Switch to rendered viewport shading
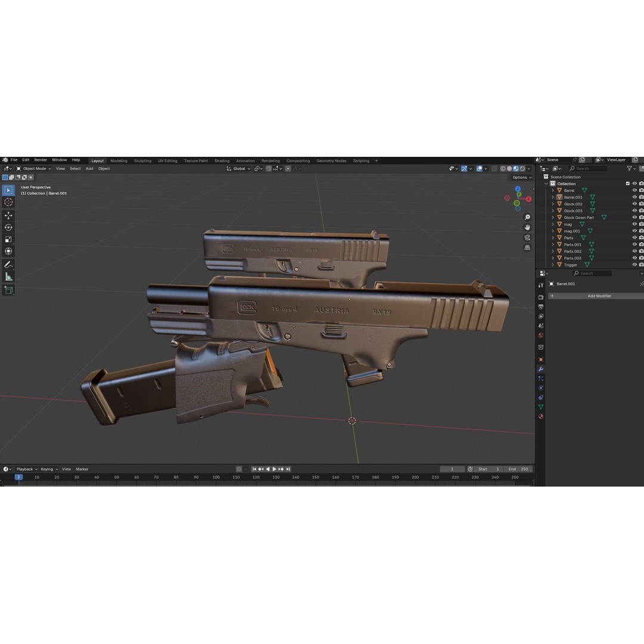 pos(522,169)
